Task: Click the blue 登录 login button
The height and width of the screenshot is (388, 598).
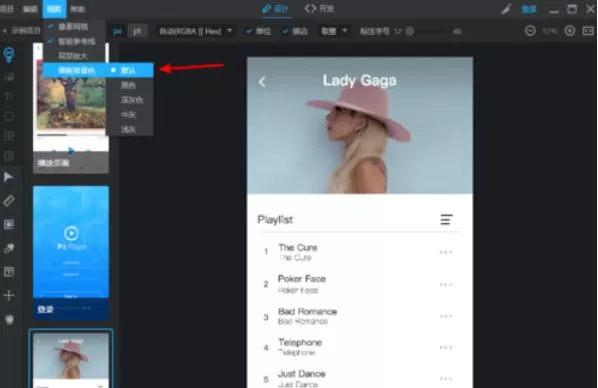Action: 529,9
